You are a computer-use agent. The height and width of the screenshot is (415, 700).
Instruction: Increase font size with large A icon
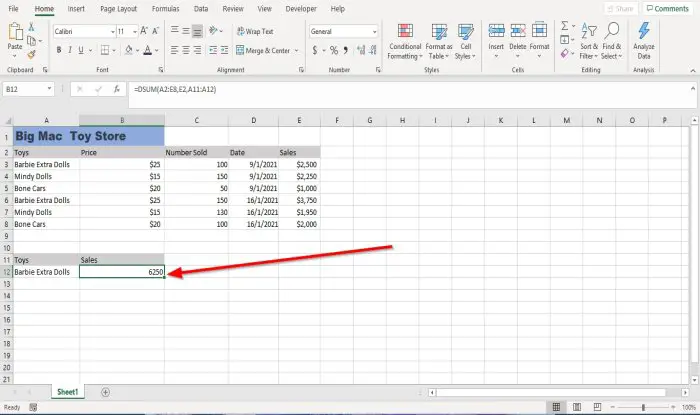coord(144,31)
